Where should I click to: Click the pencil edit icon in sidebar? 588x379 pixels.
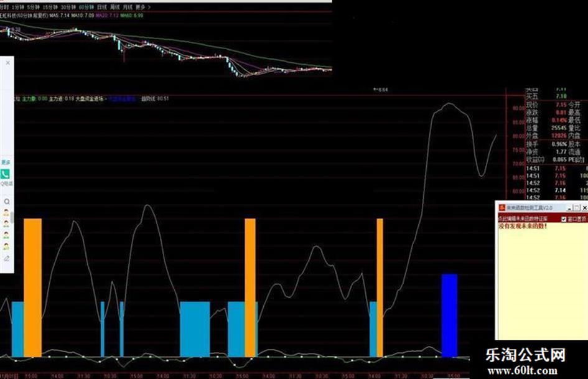pos(6,258)
